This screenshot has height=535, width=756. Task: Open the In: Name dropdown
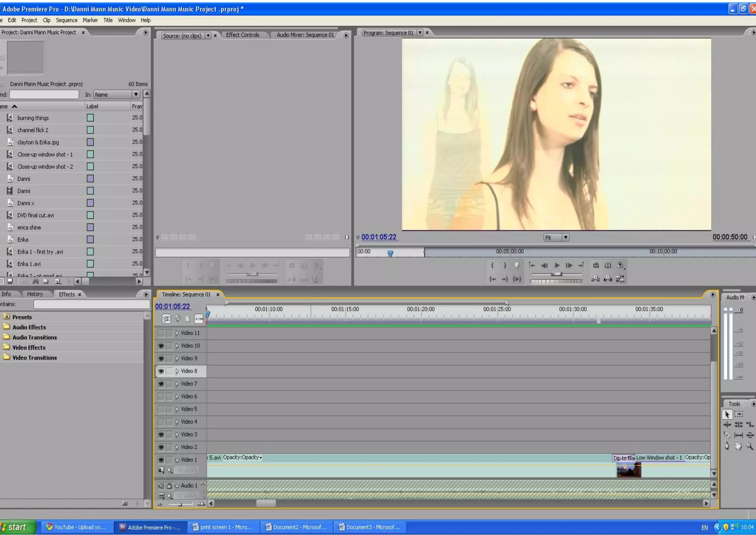135,95
